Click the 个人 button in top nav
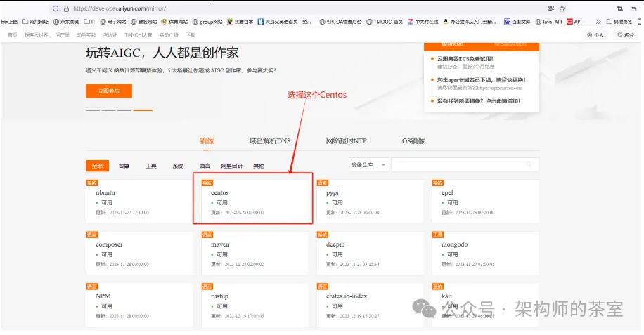This screenshot has width=644, height=335. 595,35
